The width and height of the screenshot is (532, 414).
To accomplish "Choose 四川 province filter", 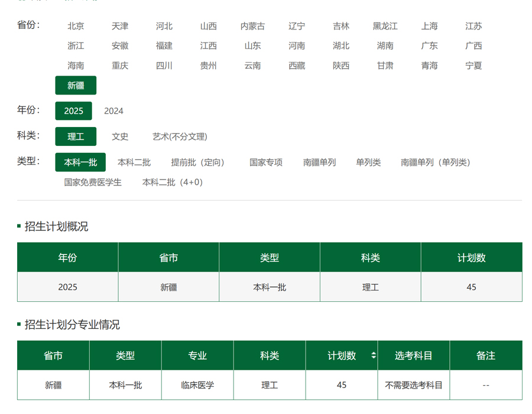I will coord(164,66).
